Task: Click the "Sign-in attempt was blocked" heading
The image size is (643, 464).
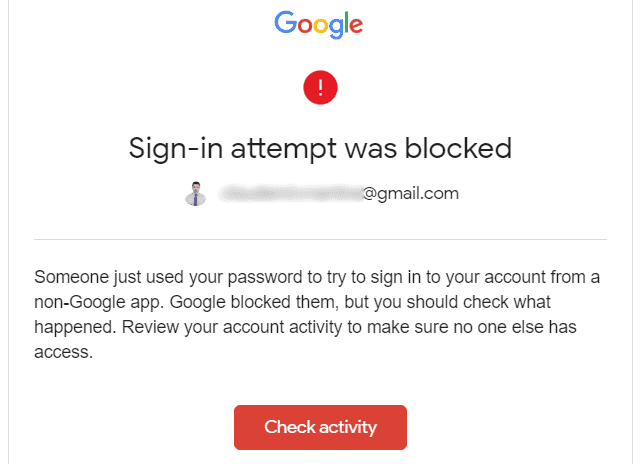Action: point(320,148)
